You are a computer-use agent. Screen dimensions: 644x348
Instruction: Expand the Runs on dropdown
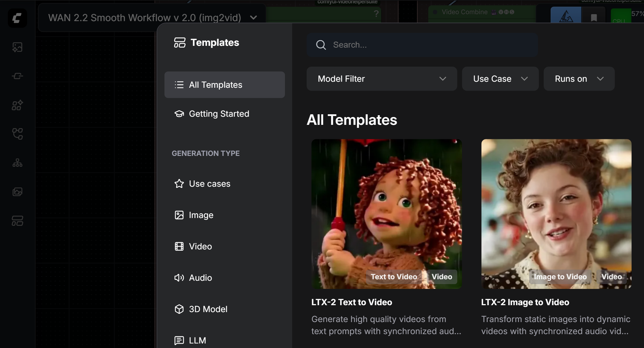(579, 79)
